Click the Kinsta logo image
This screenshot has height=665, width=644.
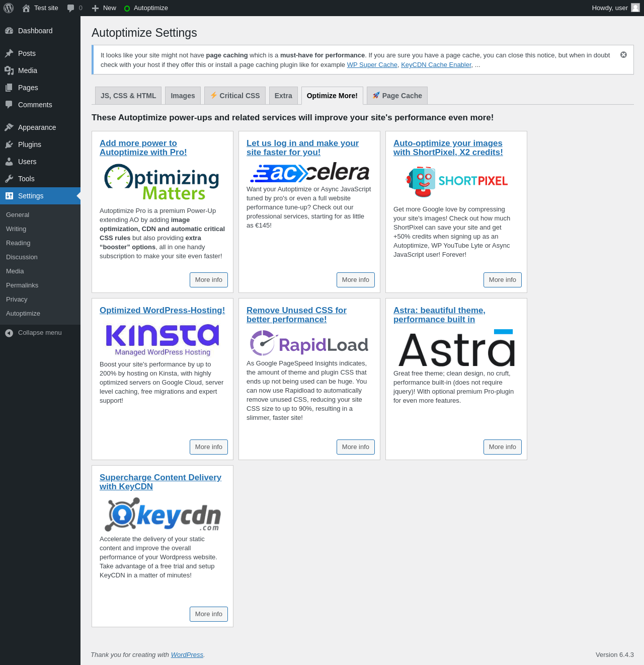point(163,340)
